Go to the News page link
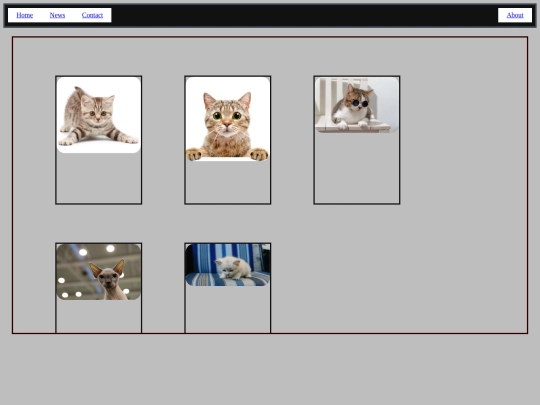 pyautogui.click(x=57, y=15)
